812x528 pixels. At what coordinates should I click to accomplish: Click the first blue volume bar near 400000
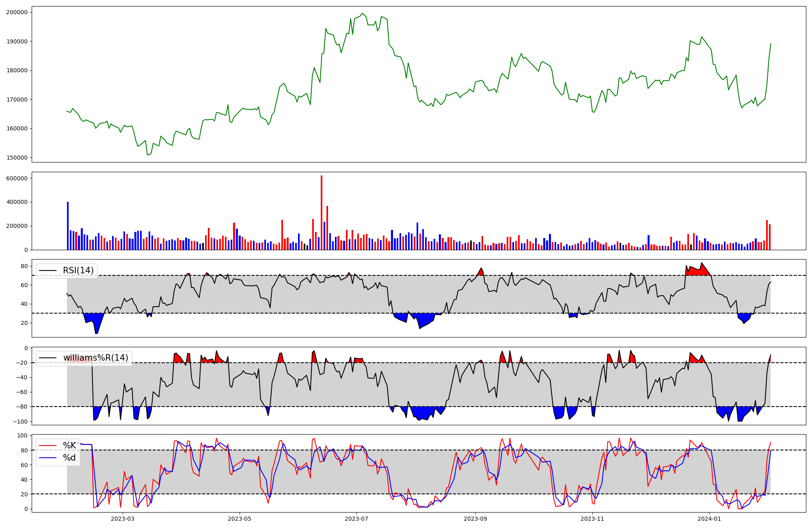(x=68, y=225)
